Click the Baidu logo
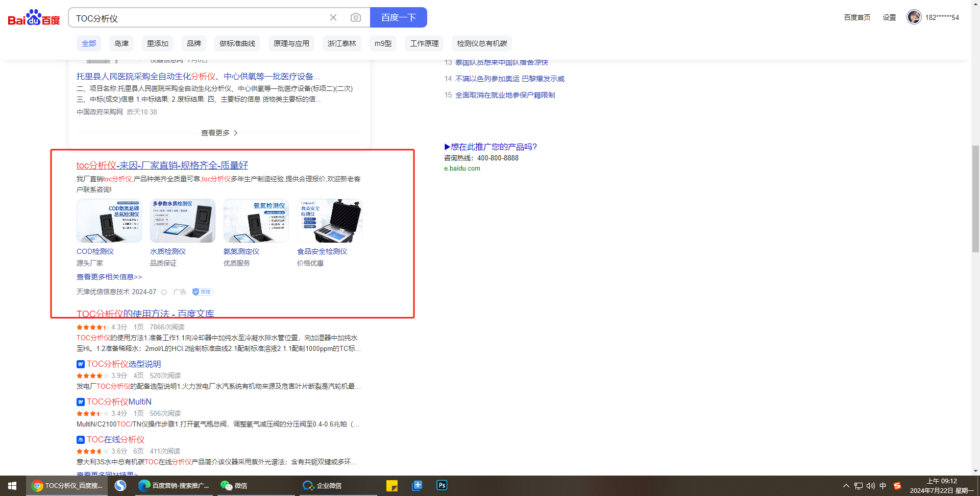980x496 pixels. 34,18
